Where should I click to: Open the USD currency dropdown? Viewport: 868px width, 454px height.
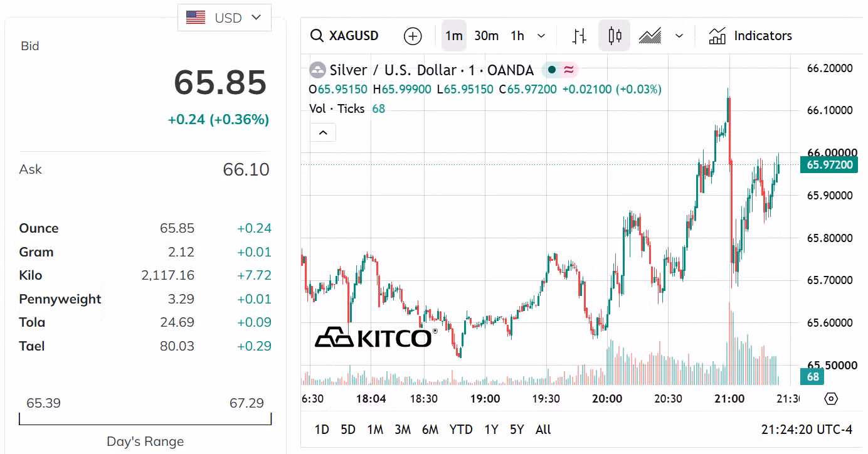tap(225, 18)
